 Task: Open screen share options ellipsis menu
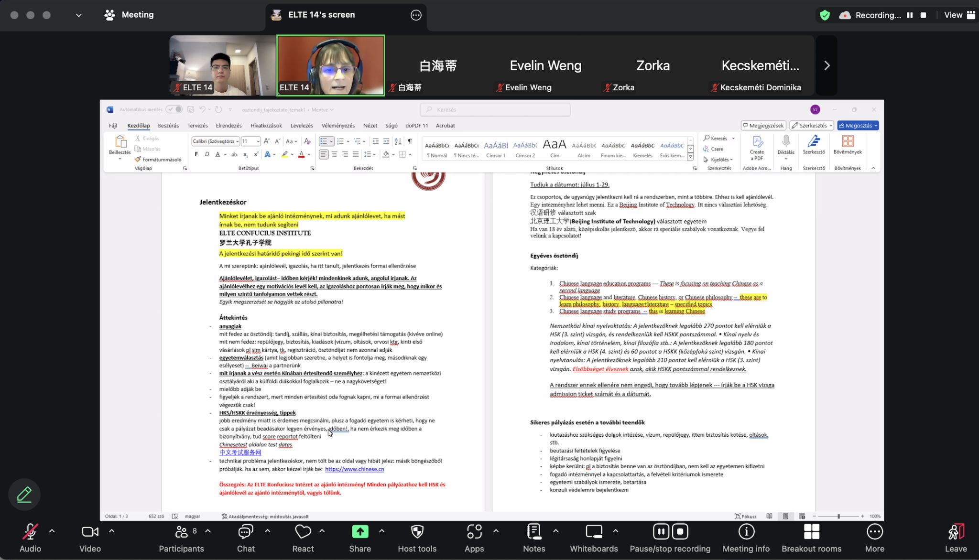(416, 15)
